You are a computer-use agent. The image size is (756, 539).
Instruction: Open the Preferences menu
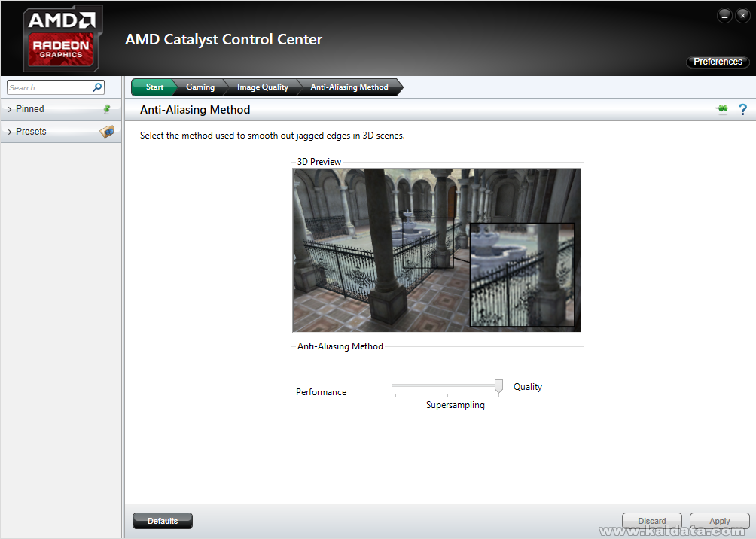pos(718,62)
